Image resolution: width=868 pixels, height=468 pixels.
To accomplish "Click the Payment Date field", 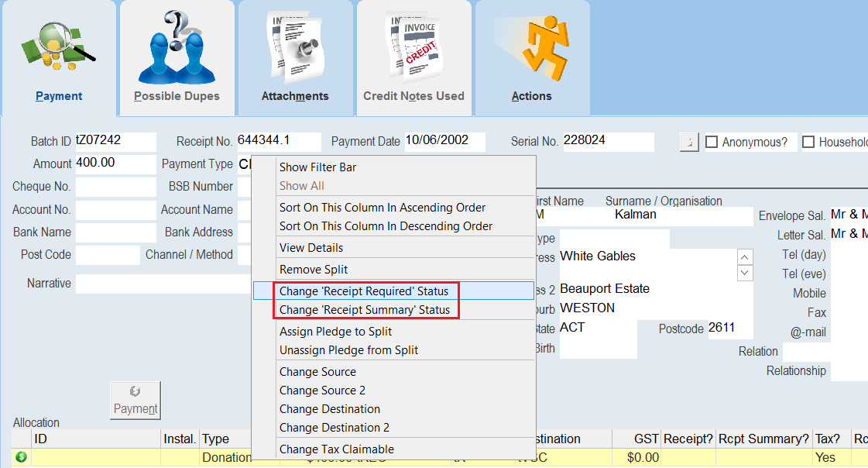I will coord(445,141).
